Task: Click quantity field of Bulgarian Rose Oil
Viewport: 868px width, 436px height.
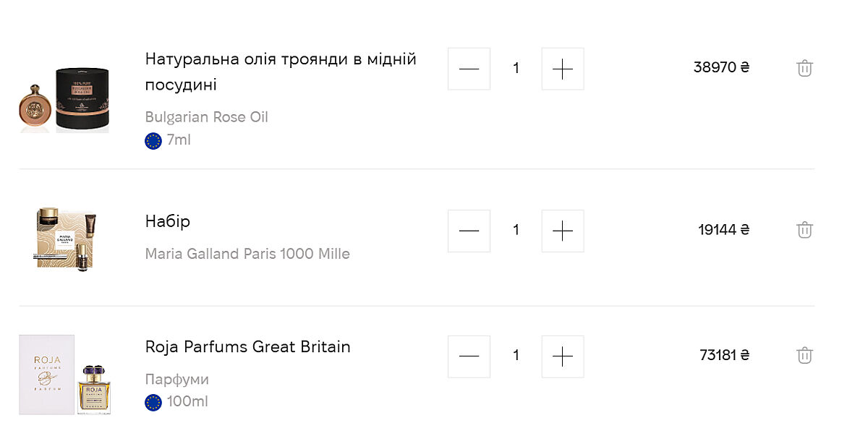Action: [516, 69]
